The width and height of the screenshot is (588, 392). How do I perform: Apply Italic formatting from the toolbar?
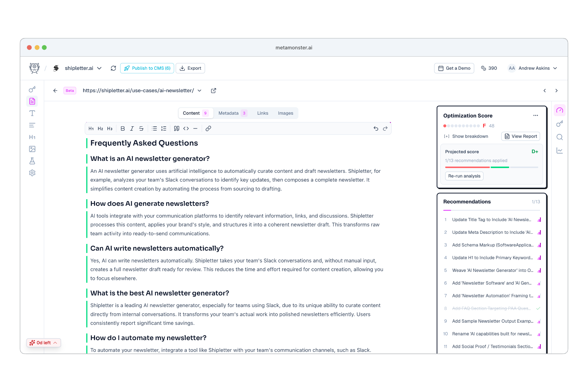tap(132, 128)
